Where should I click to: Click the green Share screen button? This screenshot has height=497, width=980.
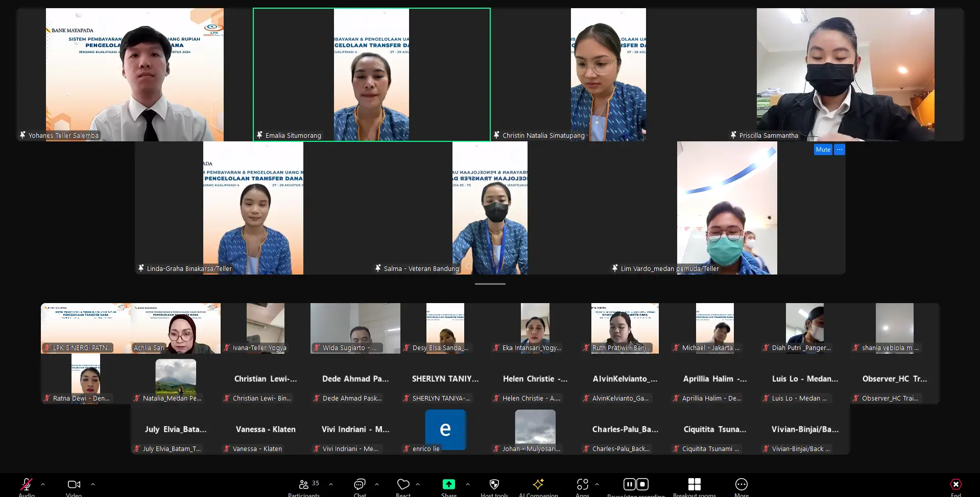point(448,485)
